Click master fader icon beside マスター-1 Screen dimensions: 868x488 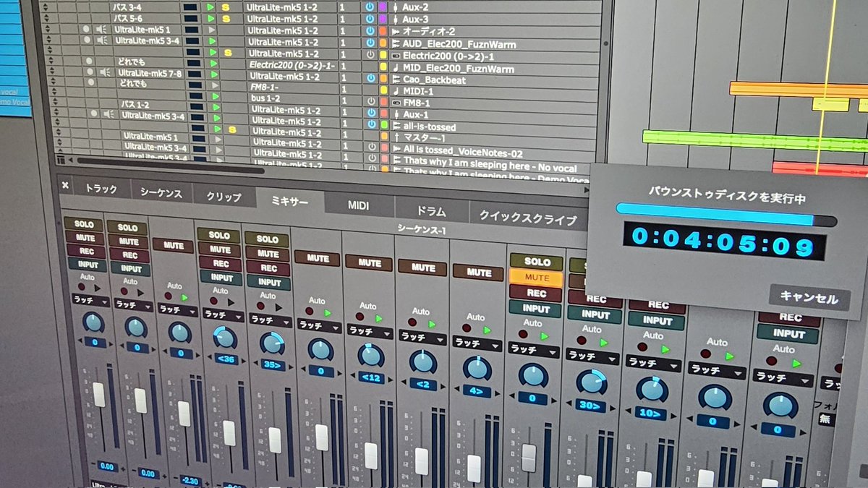[x=397, y=138]
